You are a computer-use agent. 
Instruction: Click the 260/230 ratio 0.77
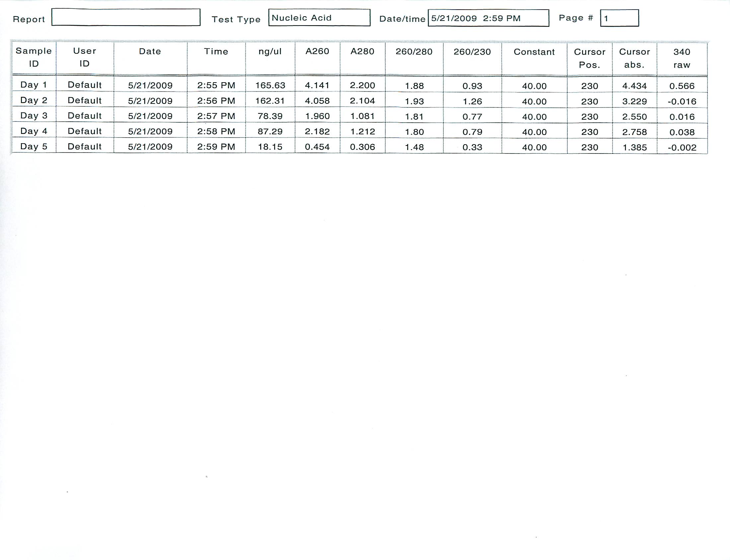(x=473, y=117)
